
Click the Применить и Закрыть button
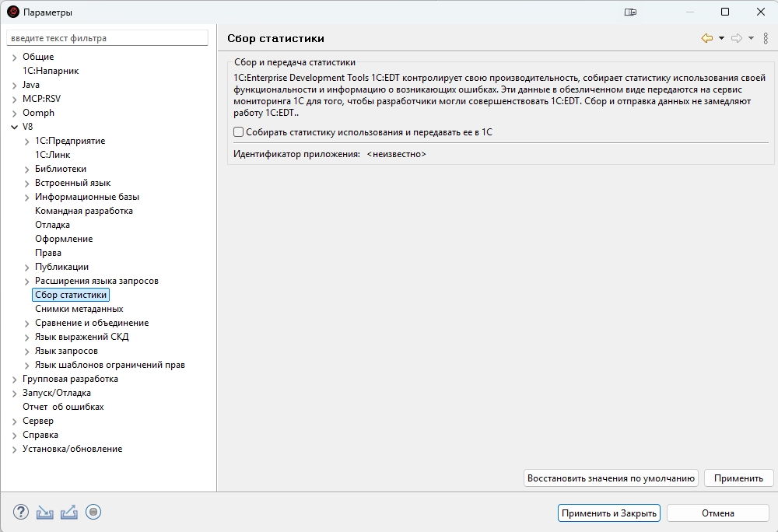(x=609, y=513)
